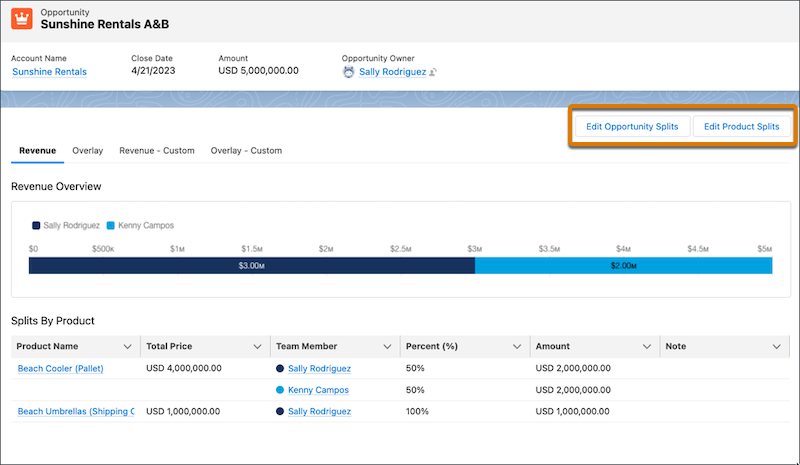
Task: Click Kenny Campos row 50% cell
Action: tap(415, 390)
